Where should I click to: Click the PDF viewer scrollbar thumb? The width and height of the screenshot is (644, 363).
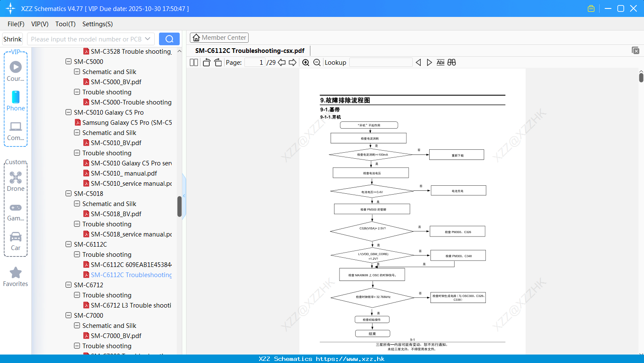click(x=641, y=77)
